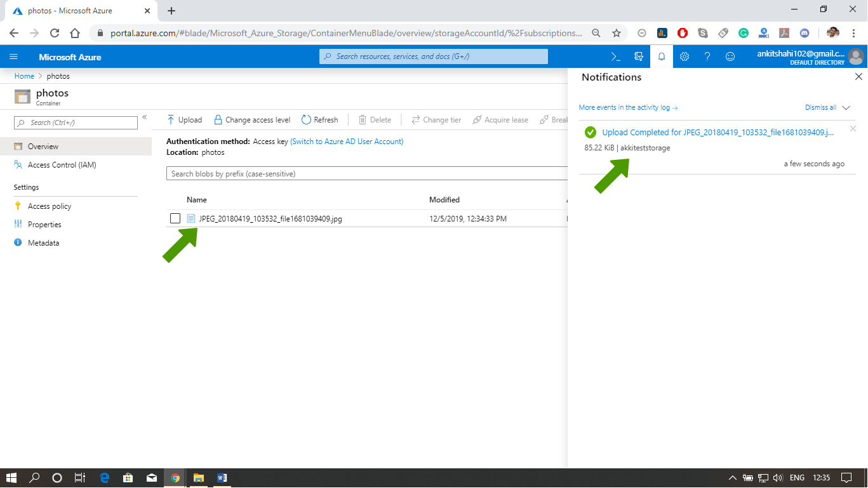The image size is (868, 488).
Task: Select the checkbox for the JPEG blob
Action: coord(175,219)
